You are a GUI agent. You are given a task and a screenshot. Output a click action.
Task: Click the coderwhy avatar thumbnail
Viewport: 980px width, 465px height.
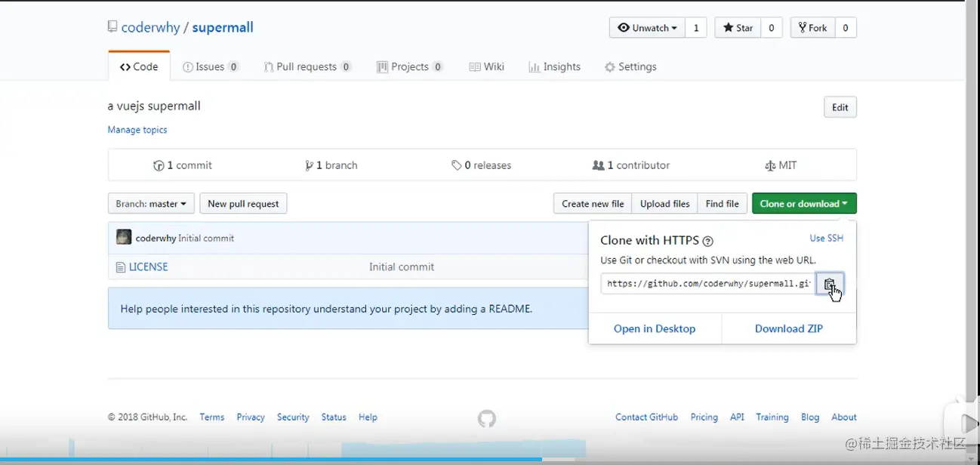pos(124,238)
